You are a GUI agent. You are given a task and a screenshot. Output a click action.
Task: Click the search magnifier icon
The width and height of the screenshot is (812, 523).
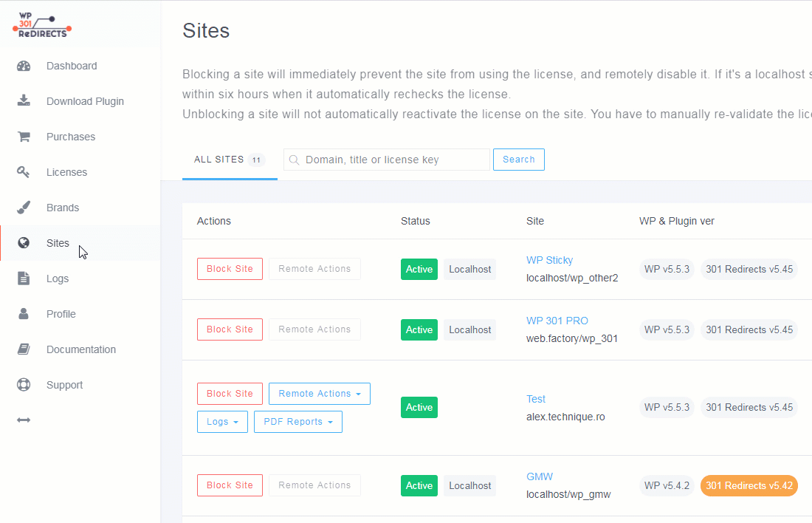(x=294, y=160)
